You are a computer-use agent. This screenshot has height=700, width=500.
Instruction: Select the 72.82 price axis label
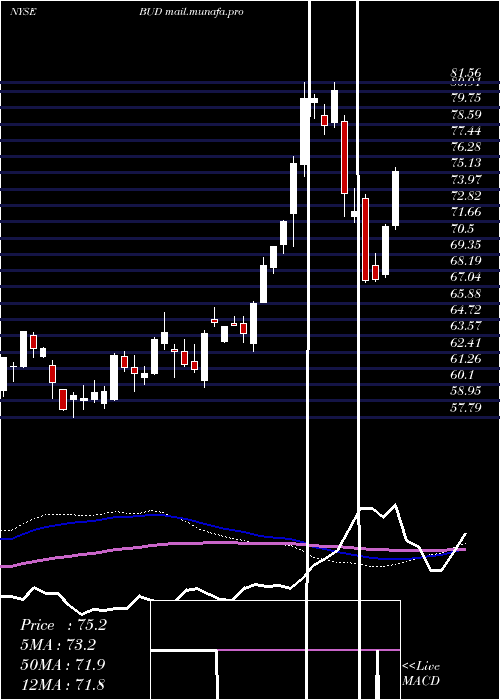coord(466,196)
